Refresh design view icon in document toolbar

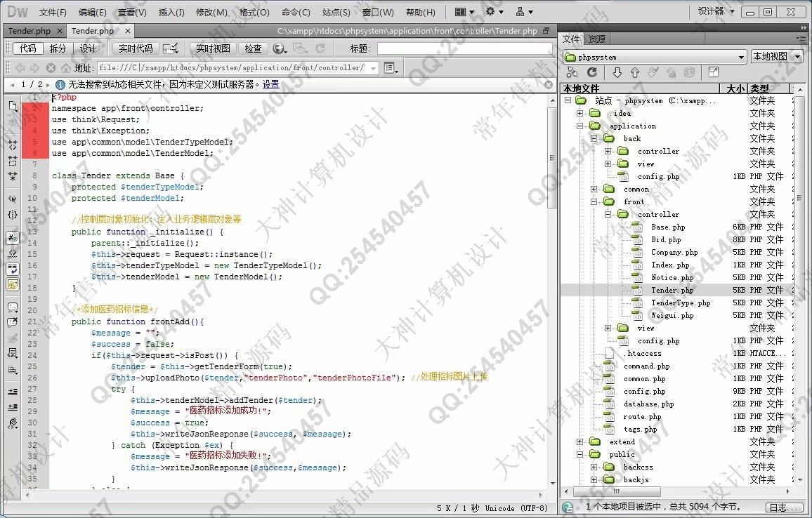[320, 48]
